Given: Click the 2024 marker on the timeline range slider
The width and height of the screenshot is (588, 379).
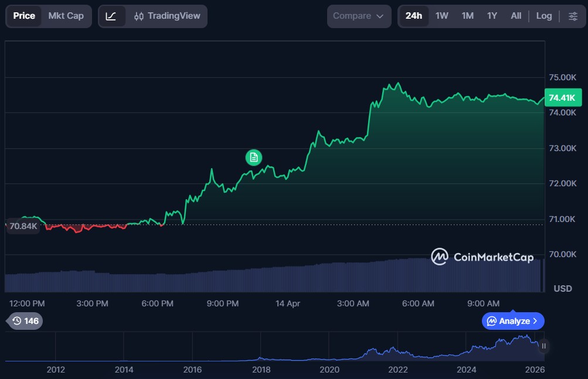Looking at the screenshot, I should [x=466, y=370].
